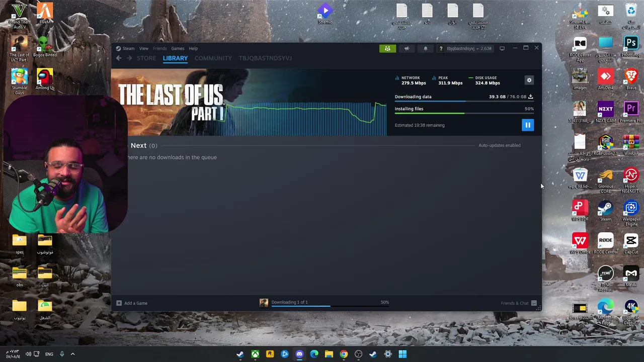Open RGBFusion2.0 desktop shortcut
The width and height of the screenshot is (644, 362).
click(605, 145)
